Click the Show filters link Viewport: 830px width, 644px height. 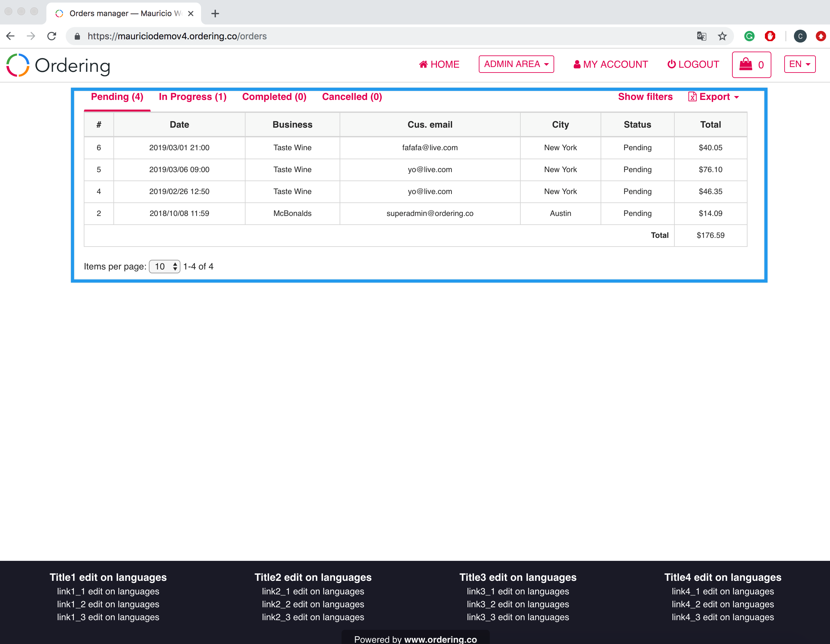click(x=645, y=97)
